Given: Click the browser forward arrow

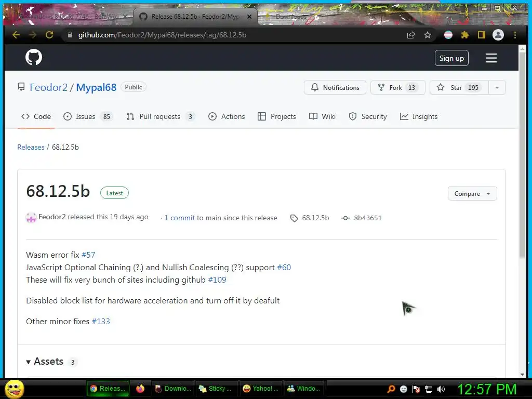Looking at the screenshot, I should [33, 35].
